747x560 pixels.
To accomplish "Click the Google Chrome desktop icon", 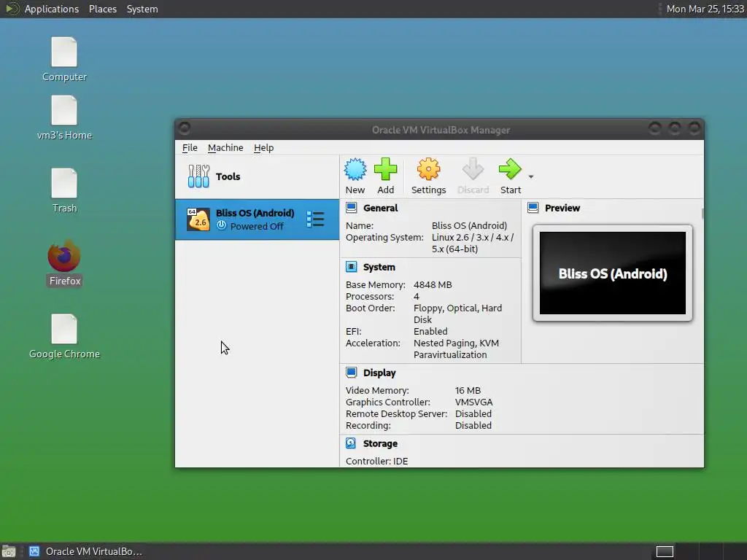I will [64, 336].
